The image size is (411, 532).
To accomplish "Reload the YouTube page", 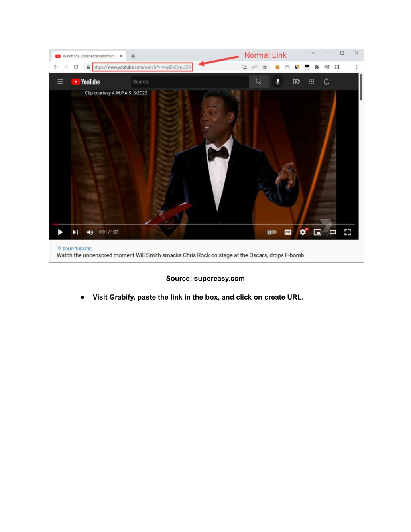I will click(76, 67).
